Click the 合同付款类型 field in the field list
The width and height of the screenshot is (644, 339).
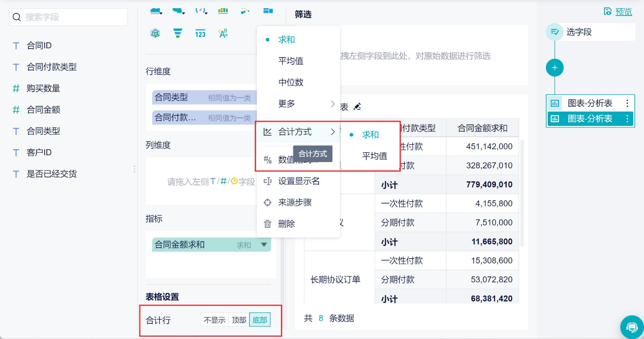point(52,67)
